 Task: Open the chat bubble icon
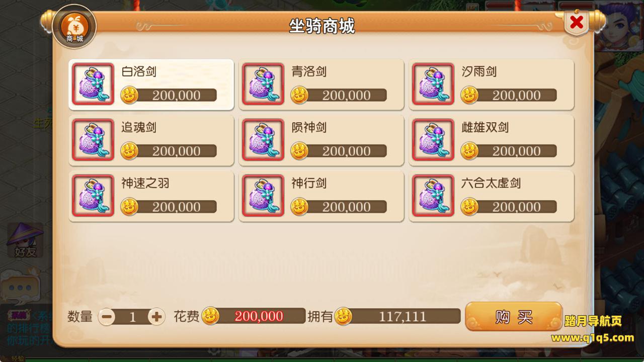click(20, 287)
